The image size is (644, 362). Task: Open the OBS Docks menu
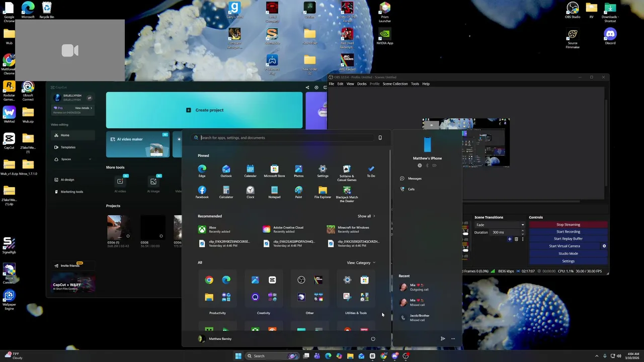pyautogui.click(x=362, y=84)
